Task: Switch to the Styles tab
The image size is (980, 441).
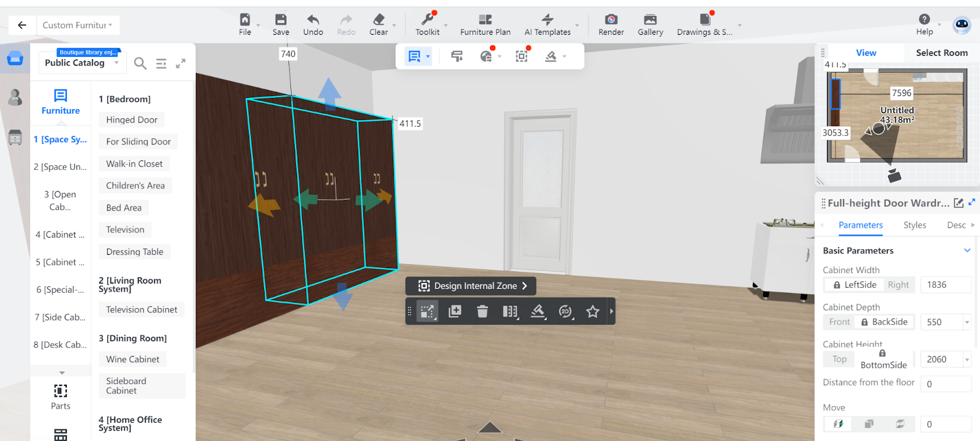Action: (x=914, y=225)
